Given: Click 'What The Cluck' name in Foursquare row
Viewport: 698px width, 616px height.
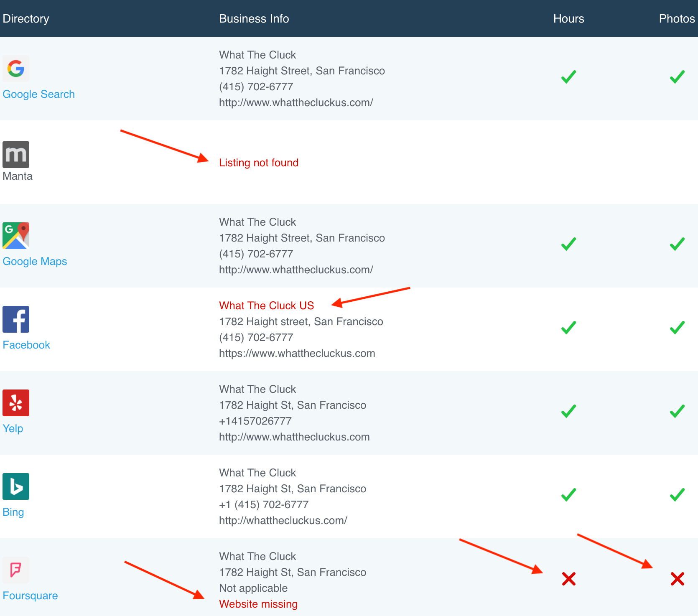Looking at the screenshot, I should click(257, 556).
